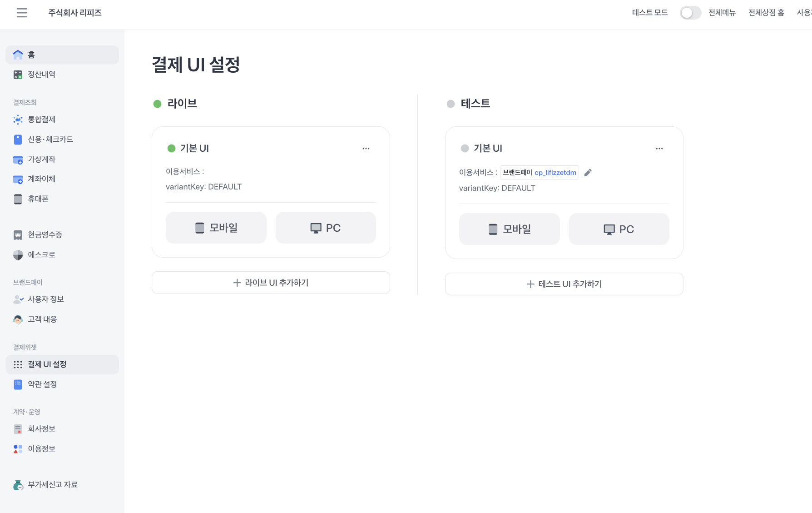The height and width of the screenshot is (513, 812).
Task: Click the 에스크로 shield icon
Action: tap(18, 255)
